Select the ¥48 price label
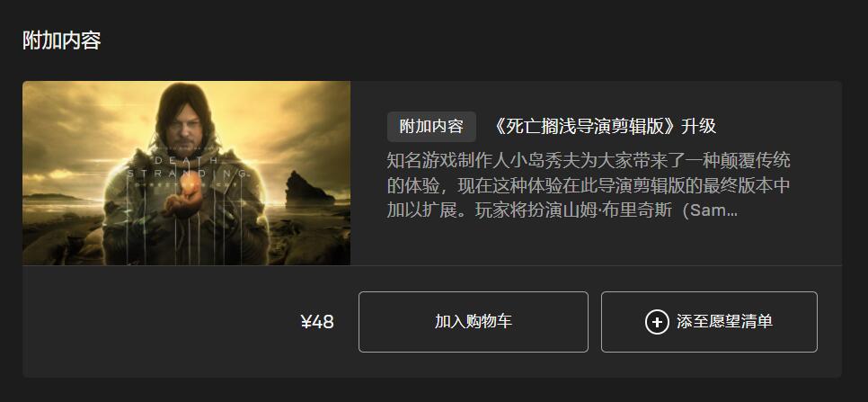Image resolution: width=868 pixels, height=402 pixels. pos(317,322)
